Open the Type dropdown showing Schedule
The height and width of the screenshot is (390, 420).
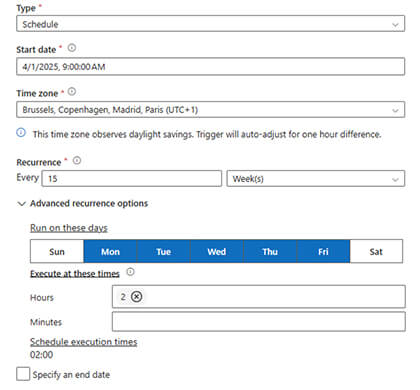[210, 24]
